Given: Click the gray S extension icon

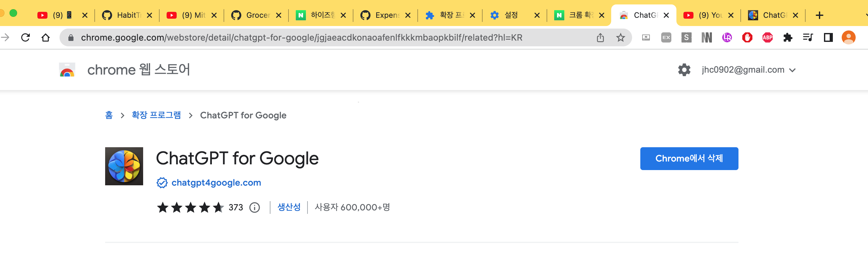Looking at the screenshot, I should 686,37.
